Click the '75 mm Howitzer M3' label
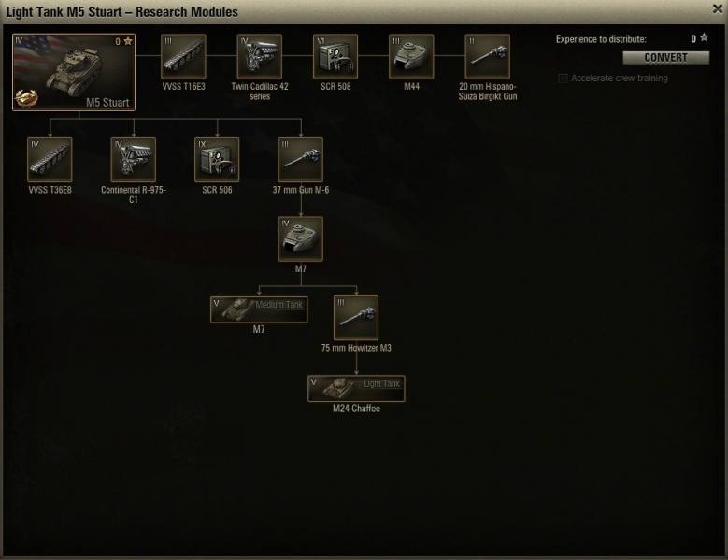The height and width of the screenshot is (560, 728). [356, 348]
